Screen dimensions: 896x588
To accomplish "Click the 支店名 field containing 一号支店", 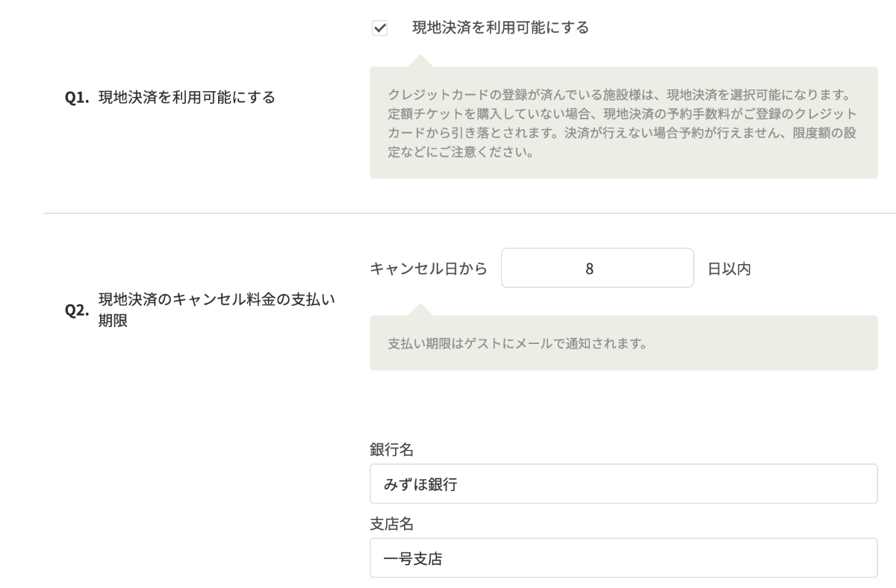I will click(x=623, y=558).
